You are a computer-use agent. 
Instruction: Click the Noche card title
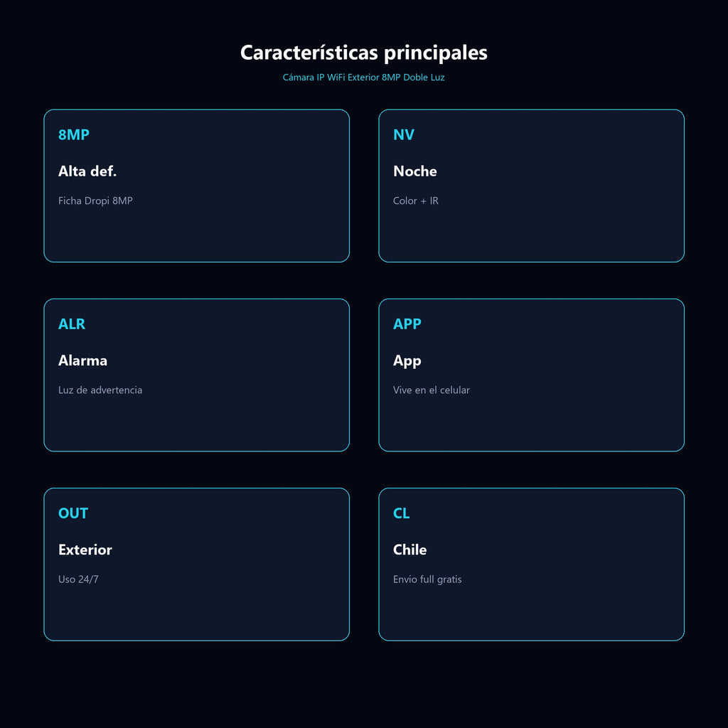(x=414, y=171)
